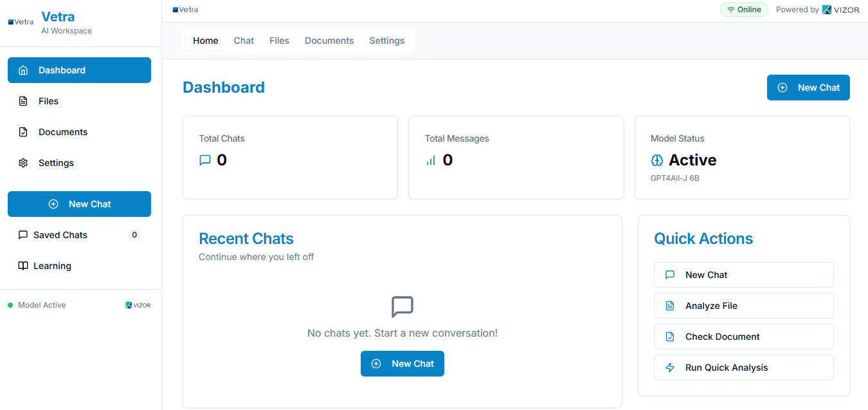Click the Saved Chats speech bubble icon
The height and width of the screenshot is (410, 868).
pyautogui.click(x=23, y=235)
